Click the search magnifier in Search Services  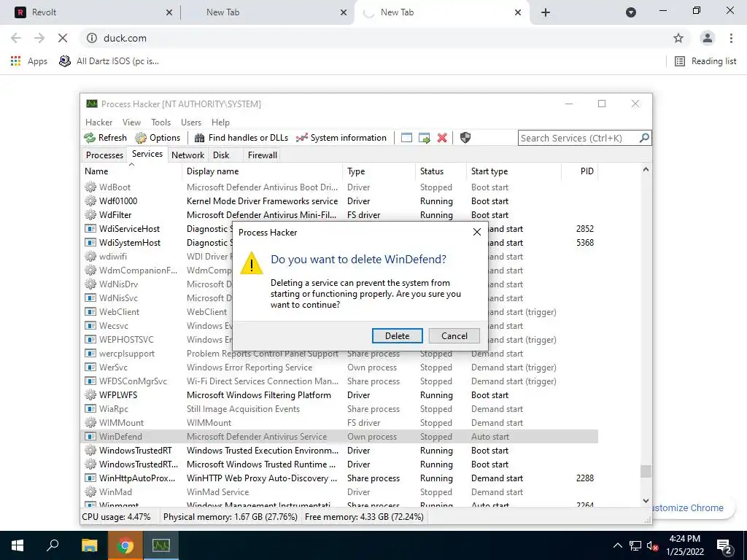tap(644, 138)
